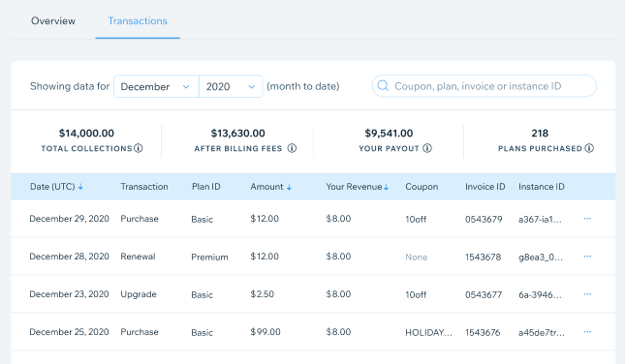Viewport: 625px width, 364px height.
Task: Click the Plan ID column header
Action: coord(206,187)
